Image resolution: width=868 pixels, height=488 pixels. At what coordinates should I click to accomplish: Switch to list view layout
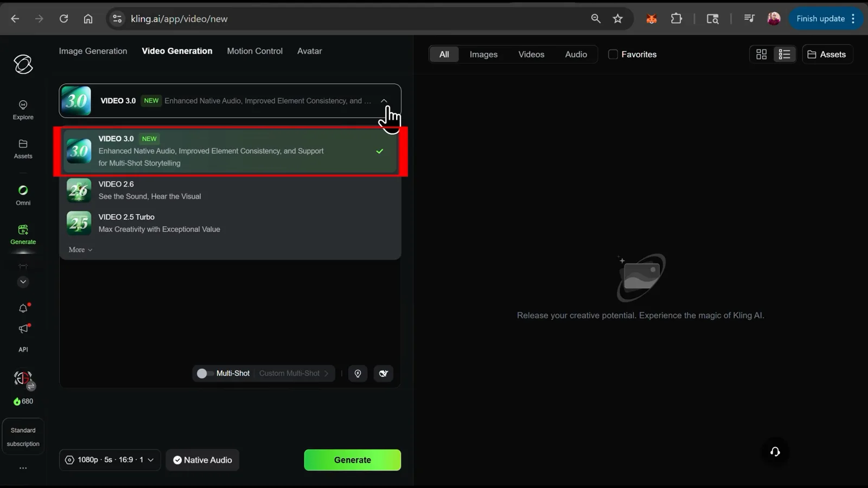(x=784, y=54)
